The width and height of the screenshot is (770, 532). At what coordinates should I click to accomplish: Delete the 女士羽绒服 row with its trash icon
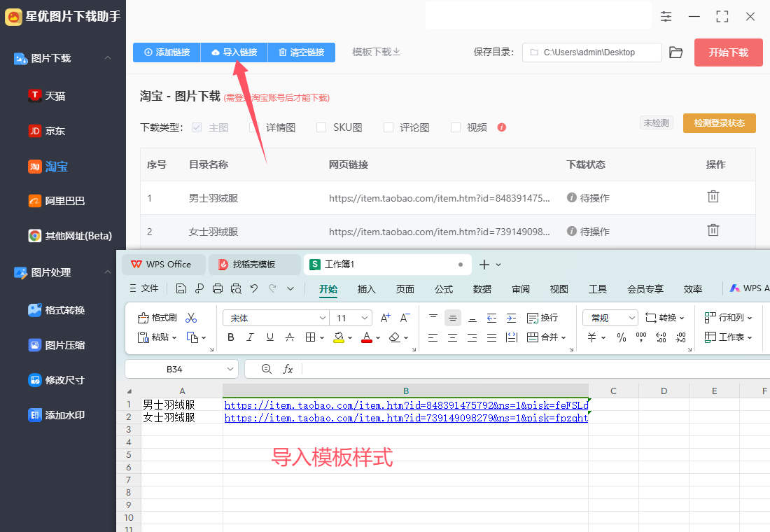tap(713, 230)
